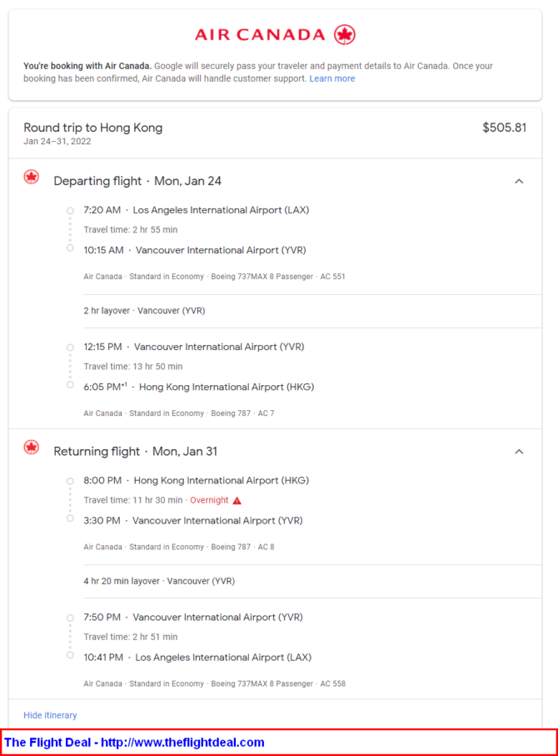Click the 7:20 AM LAX departure stop marker
The height and width of the screenshot is (756, 558).
70,211
